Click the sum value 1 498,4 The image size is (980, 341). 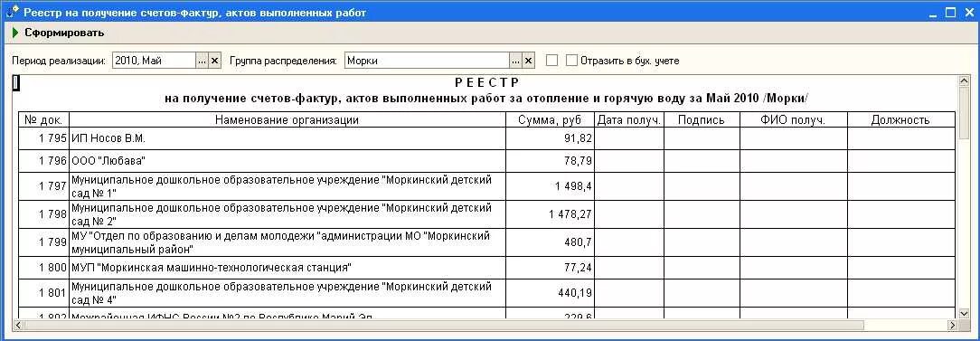click(x=550, y=186)
